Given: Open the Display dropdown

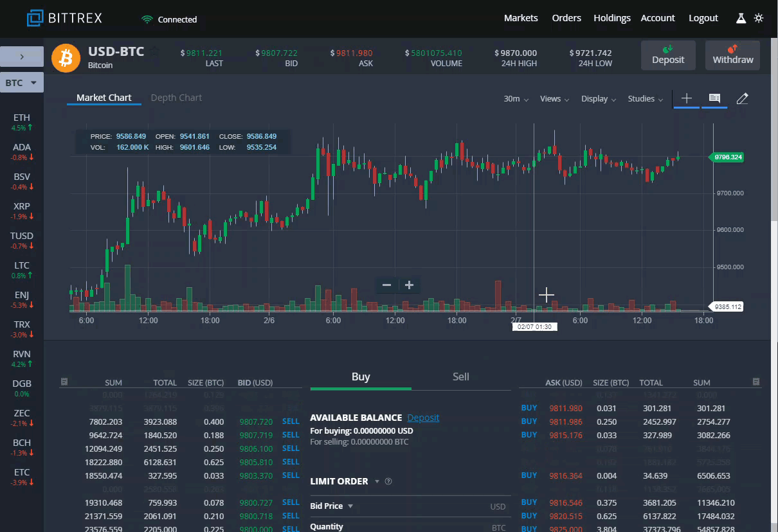Looking at the screenshot, I should point(599,99).
